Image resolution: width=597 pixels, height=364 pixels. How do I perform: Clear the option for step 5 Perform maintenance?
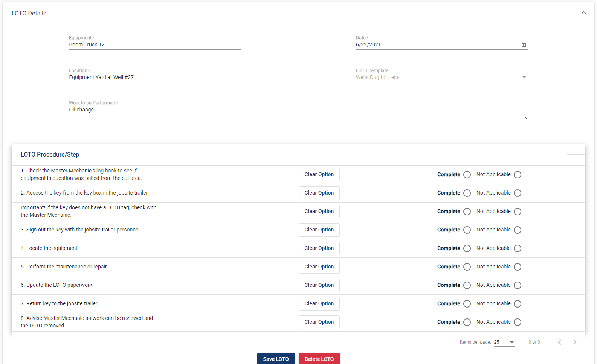[x=319, y=267]
